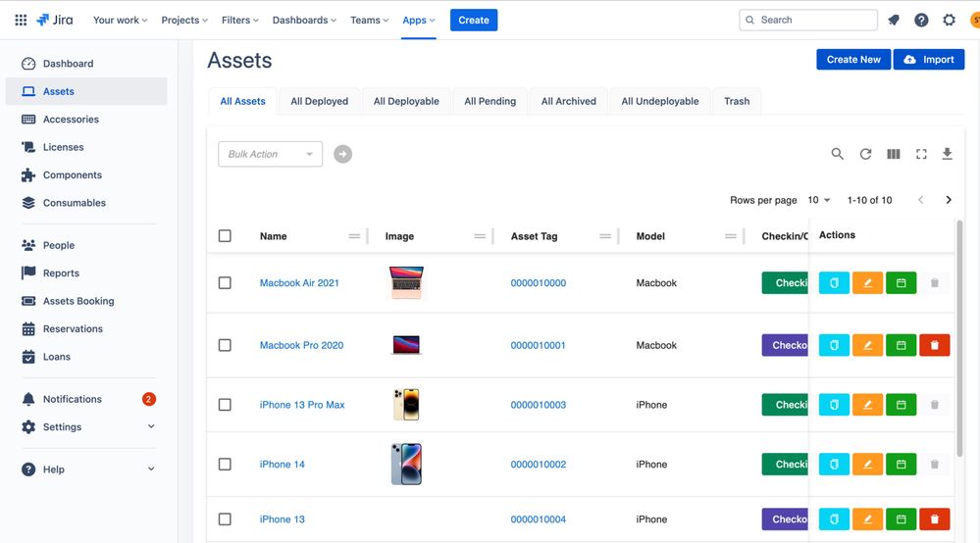Edit the iPhone 14 asset
Viewport: 980px width, 543px height.
click(x=867, y=464)
